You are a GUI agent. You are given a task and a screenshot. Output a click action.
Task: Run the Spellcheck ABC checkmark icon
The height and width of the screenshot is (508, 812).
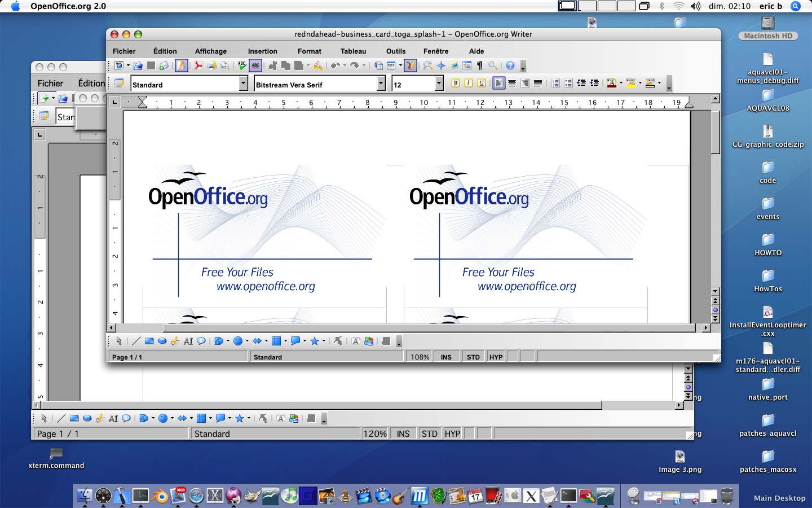coord(242,65)
